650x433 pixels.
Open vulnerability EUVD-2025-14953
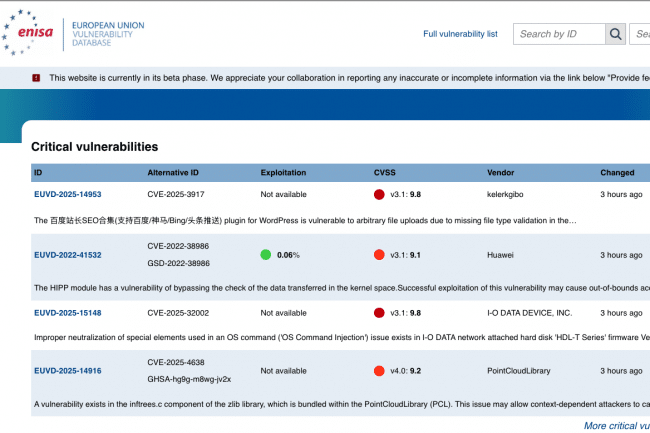(68, 194)
